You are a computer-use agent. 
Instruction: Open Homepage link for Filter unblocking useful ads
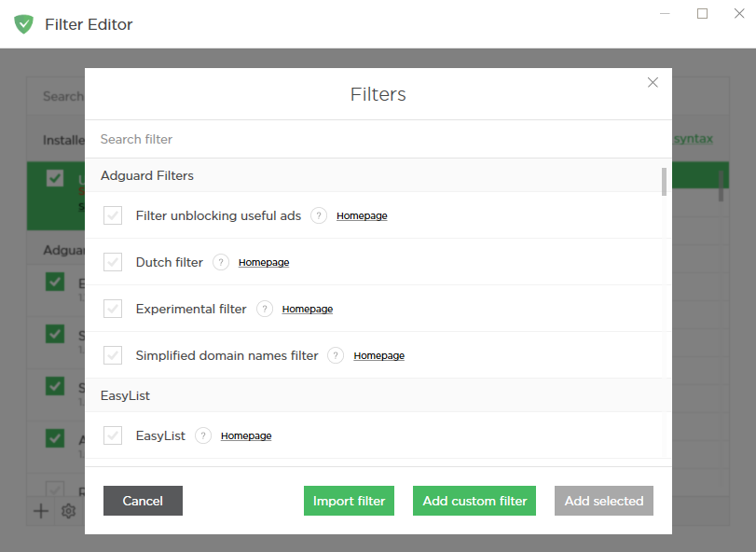(362, 216)
